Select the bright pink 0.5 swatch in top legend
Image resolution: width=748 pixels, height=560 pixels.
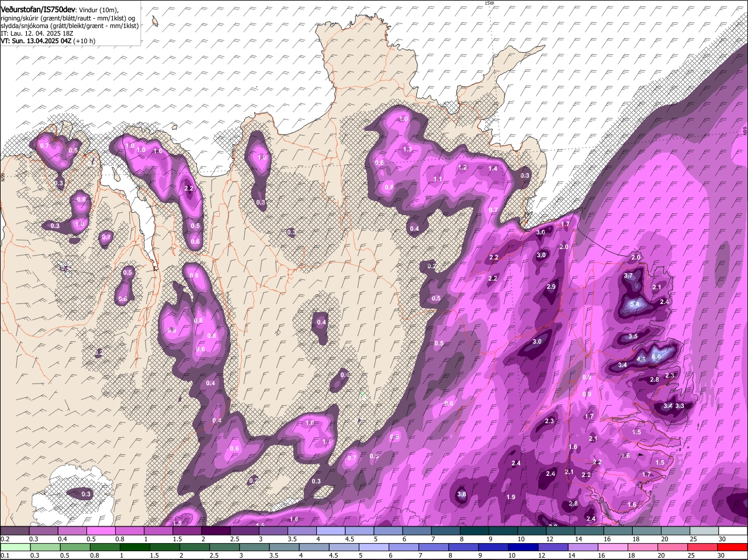[x=101, y=530]
